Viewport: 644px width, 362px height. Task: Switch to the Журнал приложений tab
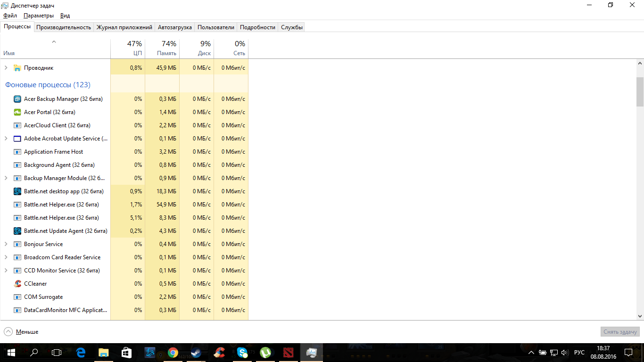[124, 27]
